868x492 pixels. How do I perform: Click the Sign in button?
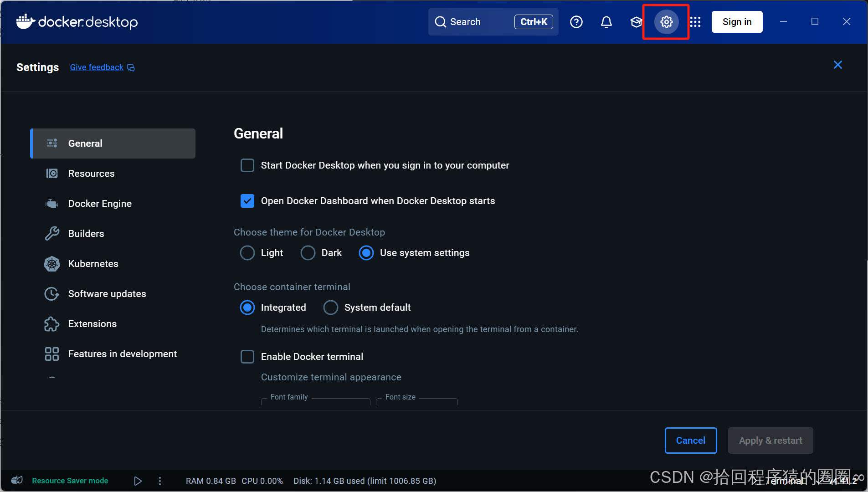[737, 22]
